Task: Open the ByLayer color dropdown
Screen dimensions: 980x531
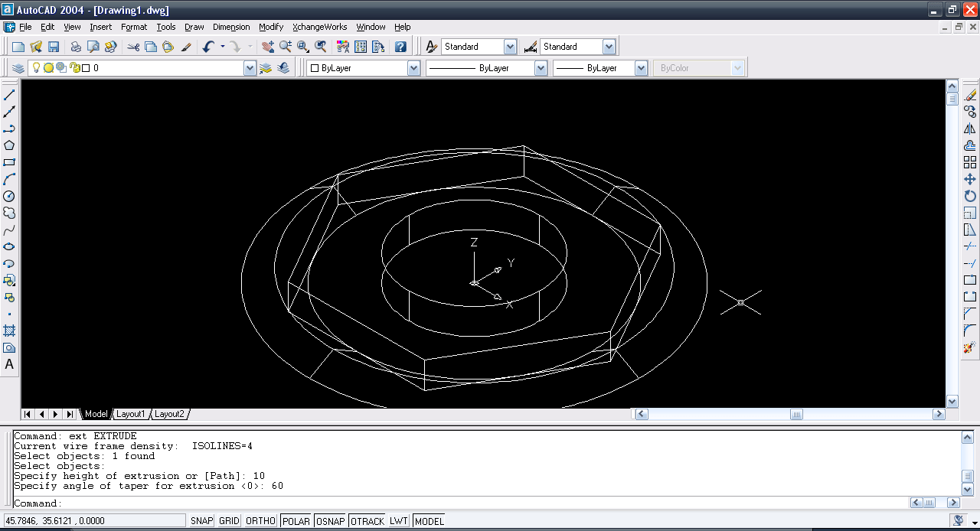Action: 413,68
